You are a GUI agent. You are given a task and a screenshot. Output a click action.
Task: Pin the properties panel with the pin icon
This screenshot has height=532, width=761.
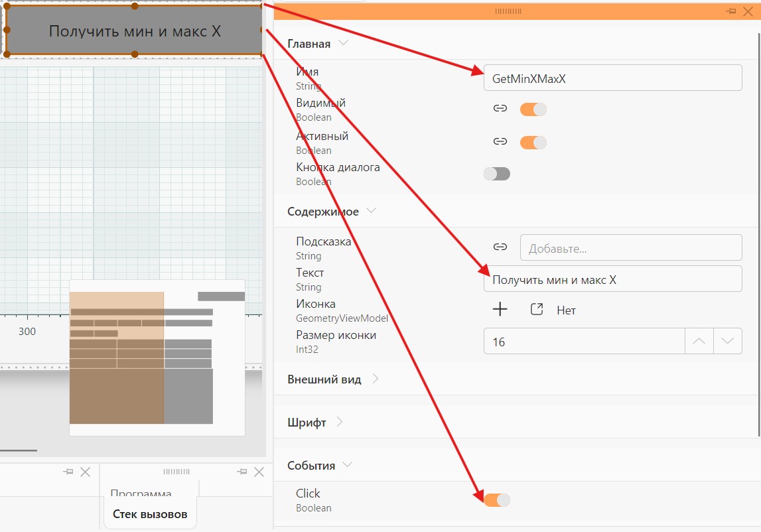pyautogui.click(x=731, y=11)
